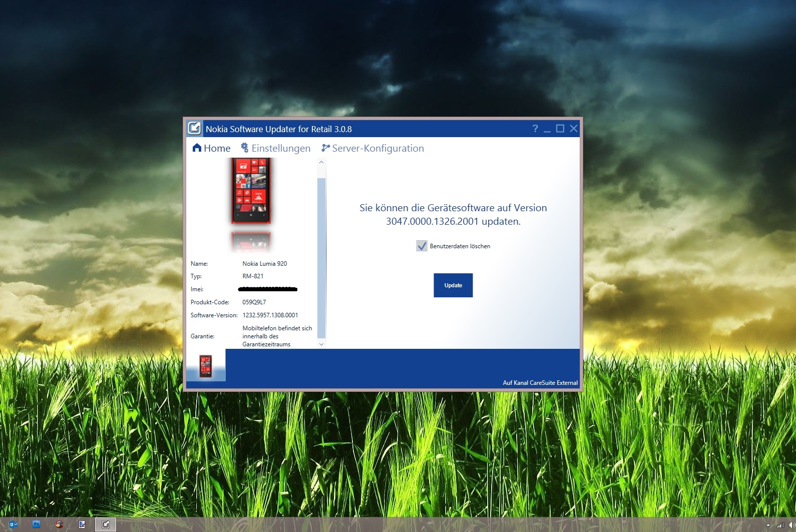
Task: Click the update version message text
Action: 453,214
